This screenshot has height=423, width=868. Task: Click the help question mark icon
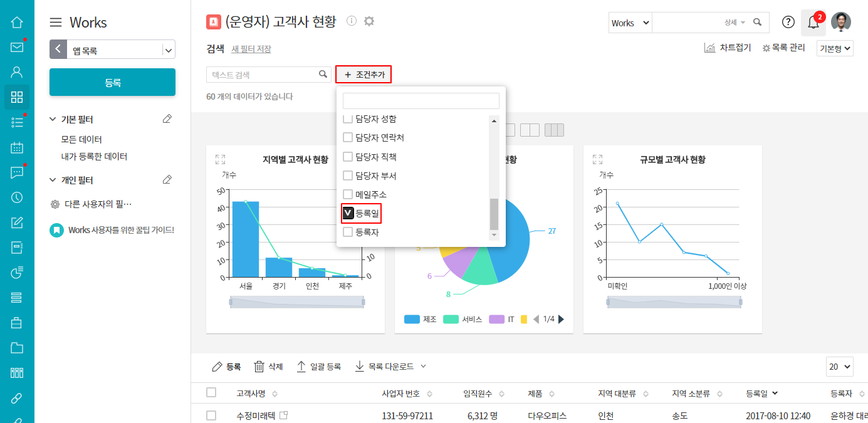tap(788, 23)
